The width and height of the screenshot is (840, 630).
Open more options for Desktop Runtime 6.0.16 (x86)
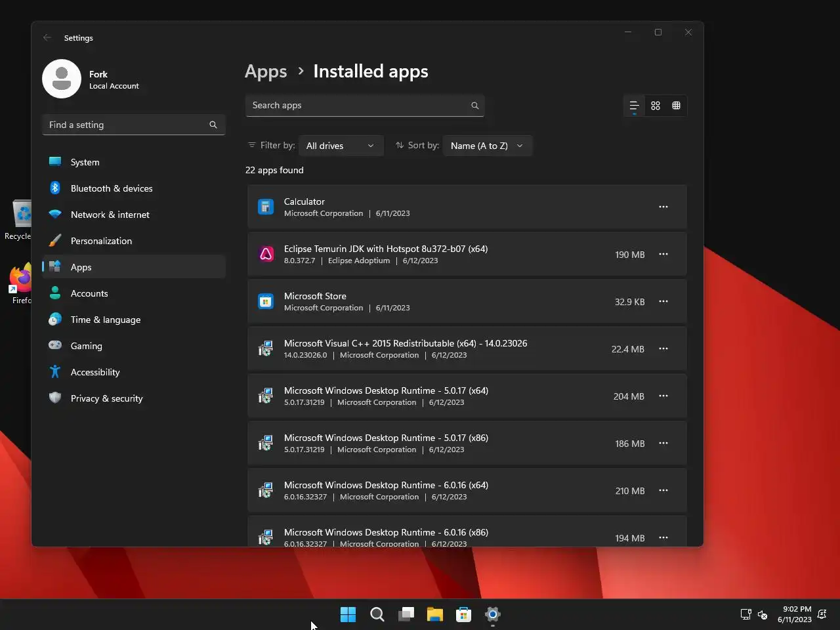coord(663,537)
